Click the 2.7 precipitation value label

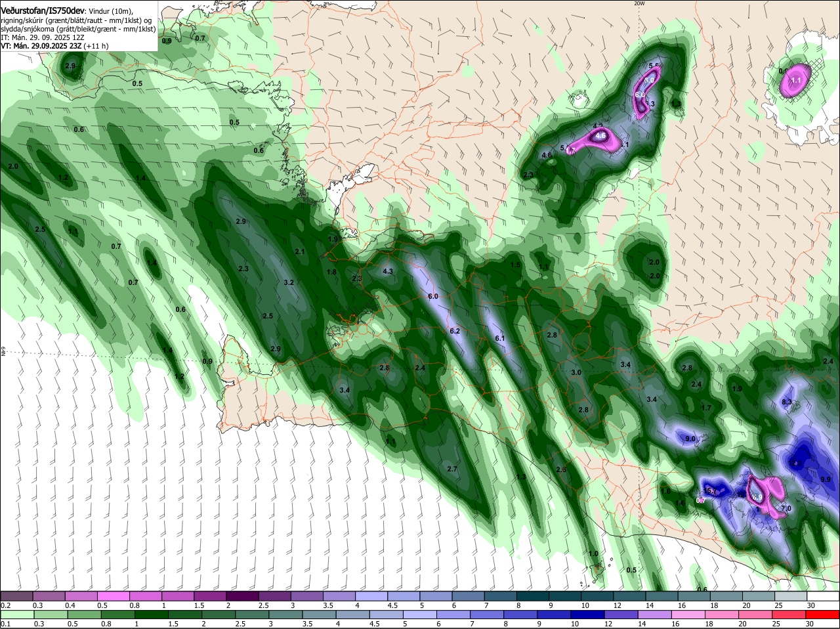pos(451,469)
